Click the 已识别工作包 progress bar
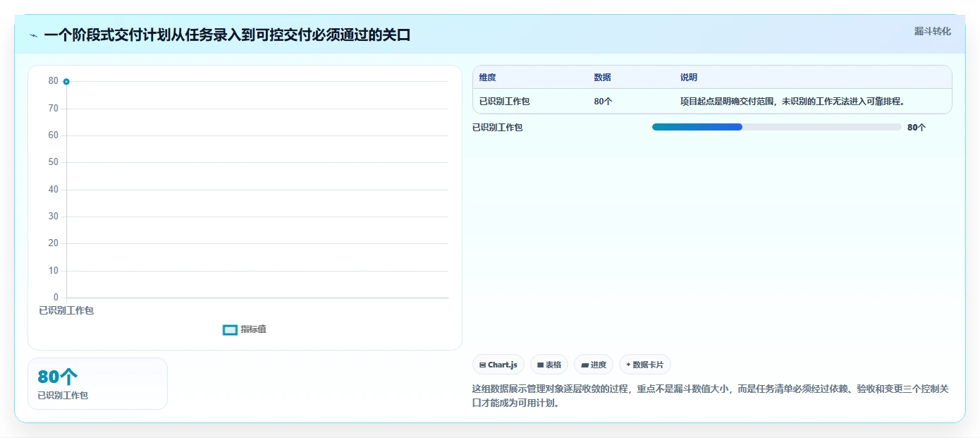The image size is (980, 438). [x=776, y=127]
